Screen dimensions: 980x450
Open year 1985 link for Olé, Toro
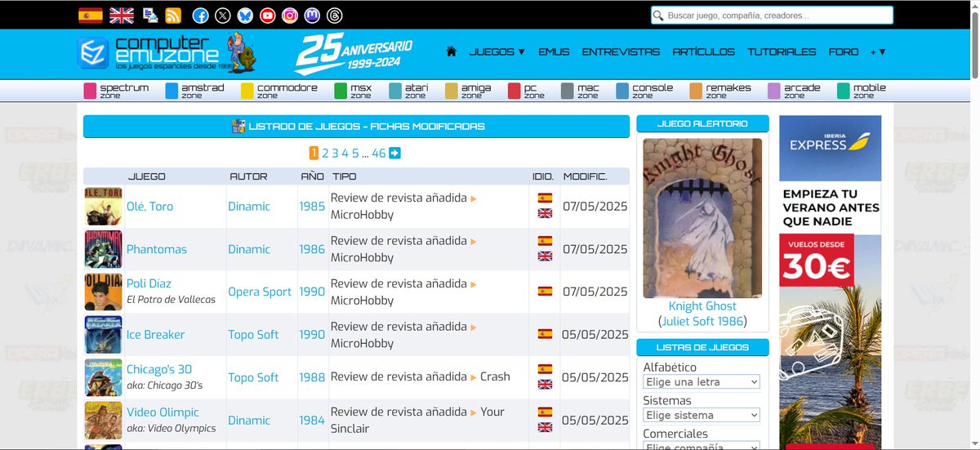pyautogui.click(x=312, y=207)
